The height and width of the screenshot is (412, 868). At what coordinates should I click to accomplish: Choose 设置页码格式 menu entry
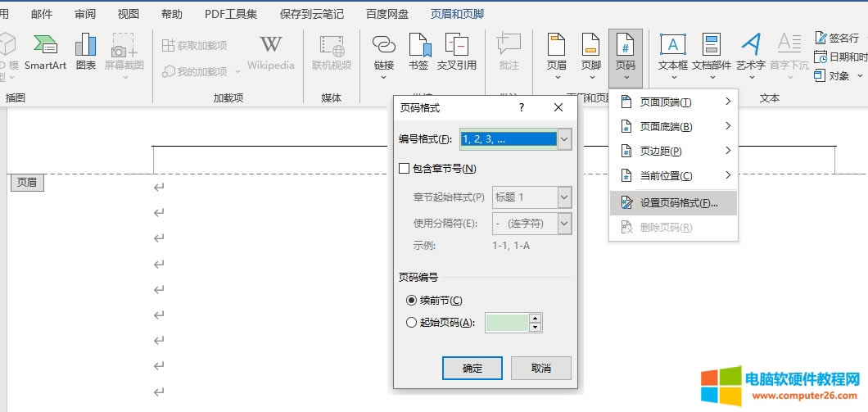pos(678,203)
